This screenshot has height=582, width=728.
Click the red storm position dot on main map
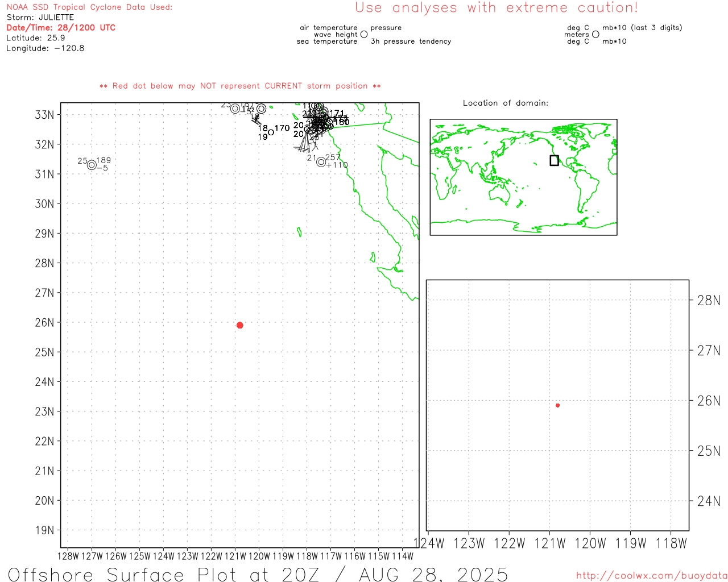[239, 325]
